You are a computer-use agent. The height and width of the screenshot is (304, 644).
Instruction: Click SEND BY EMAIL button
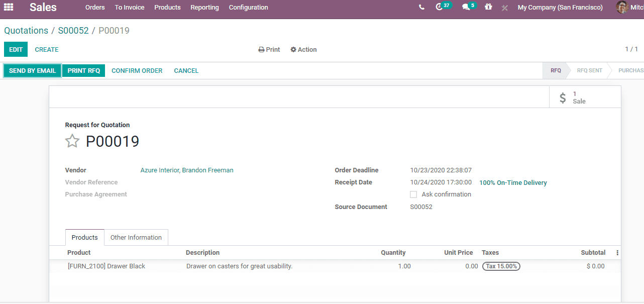(33, 71)
